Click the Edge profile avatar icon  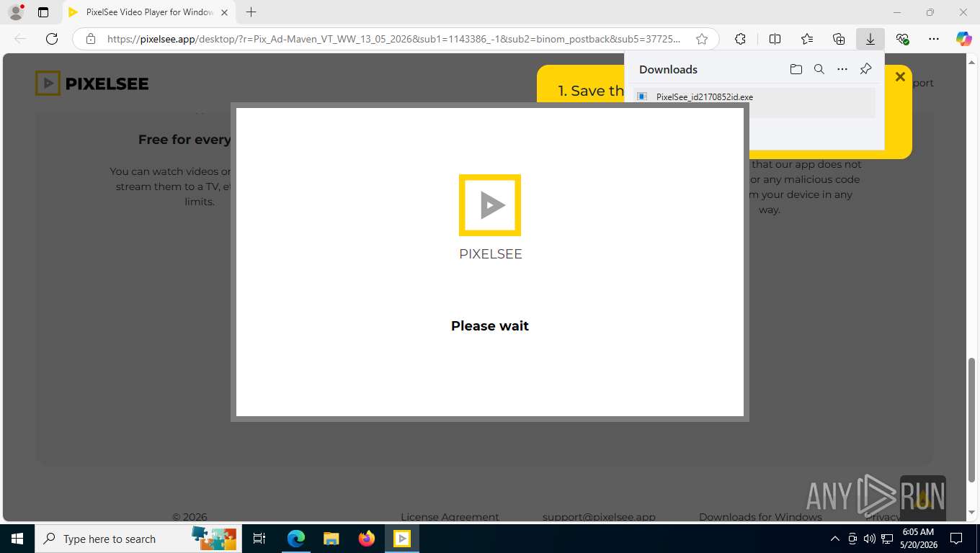[15, 12]
